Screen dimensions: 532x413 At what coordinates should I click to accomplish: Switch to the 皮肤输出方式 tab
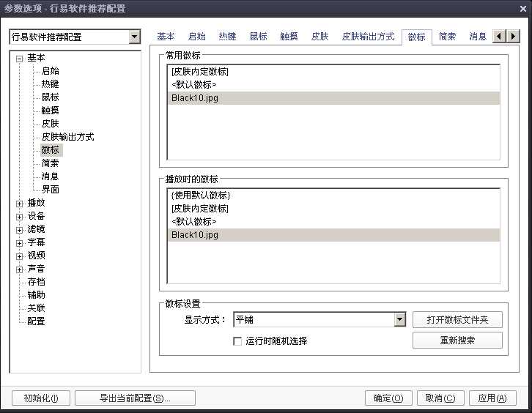pyautogui.click(x=368, y=37)
